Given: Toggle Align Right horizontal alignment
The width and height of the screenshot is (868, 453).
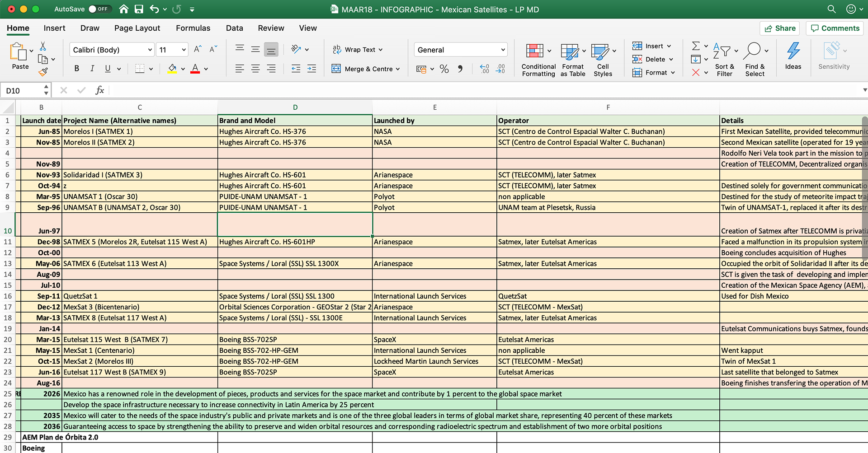Looking at the screenshot, I should [x=271, y=69].
